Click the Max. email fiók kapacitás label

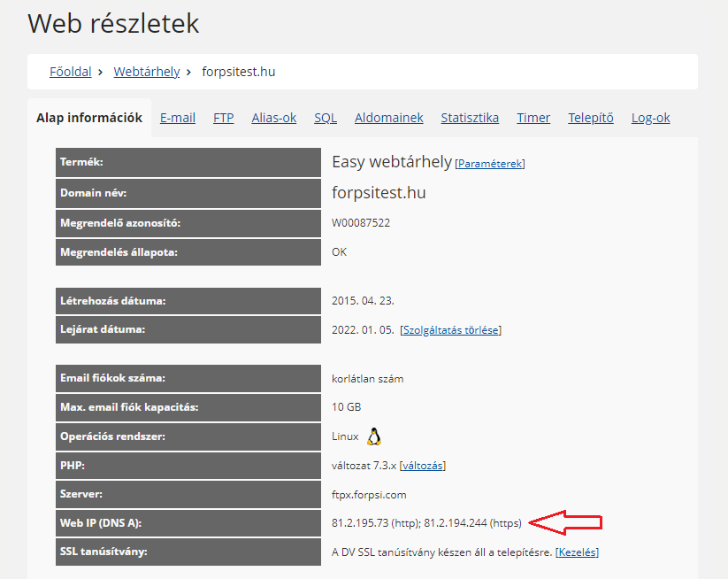pos(129,407)
